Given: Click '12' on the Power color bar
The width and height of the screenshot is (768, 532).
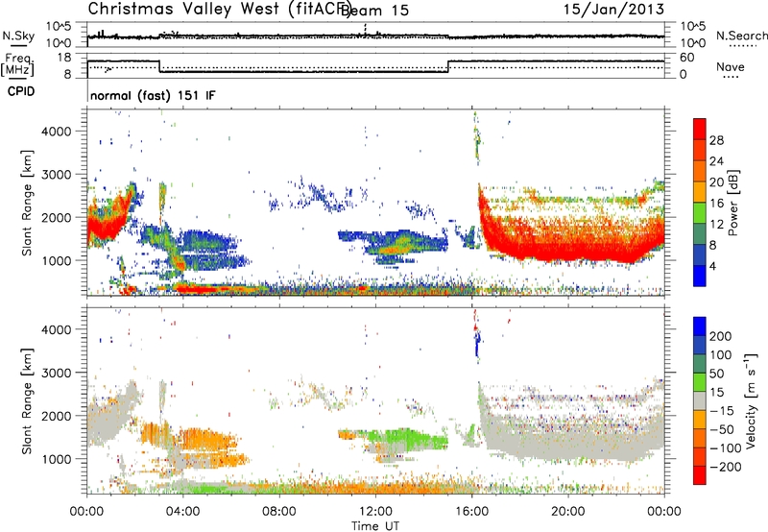Looking at the screenshot, I should [716, 225].
